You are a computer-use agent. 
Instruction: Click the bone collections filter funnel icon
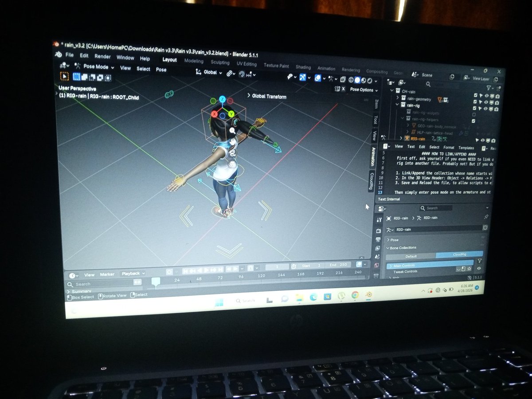pyautogui.click(x=480, y=260)
